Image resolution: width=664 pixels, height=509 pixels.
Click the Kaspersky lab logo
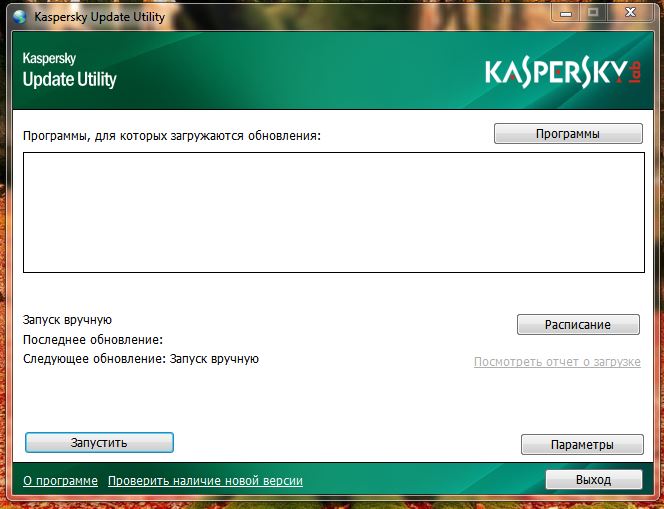click(x=563, y=73)
